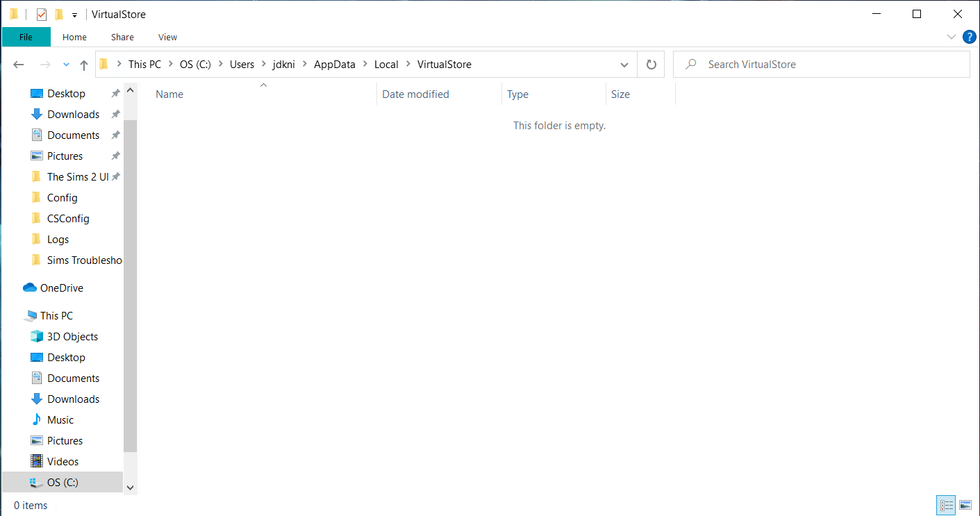The height and width of the screenshot is (516, 980).
Task: Sort by the Date modified column
Action: point(415,94)
